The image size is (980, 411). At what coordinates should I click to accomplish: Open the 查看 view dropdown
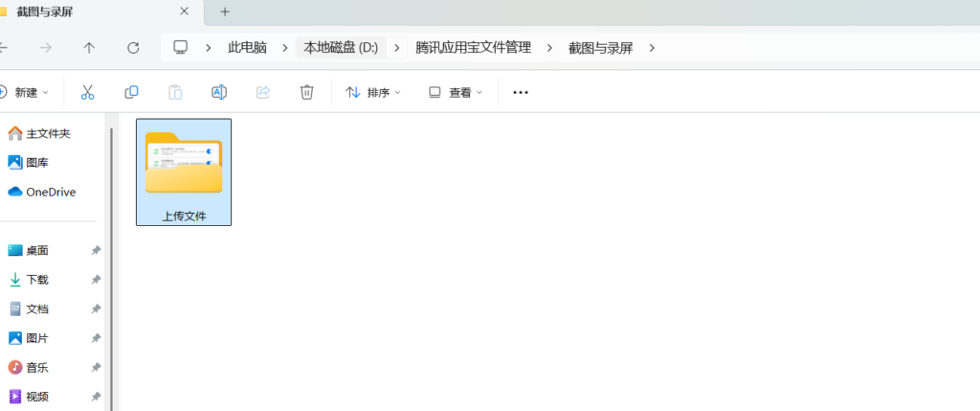click(x=456, y=92)
